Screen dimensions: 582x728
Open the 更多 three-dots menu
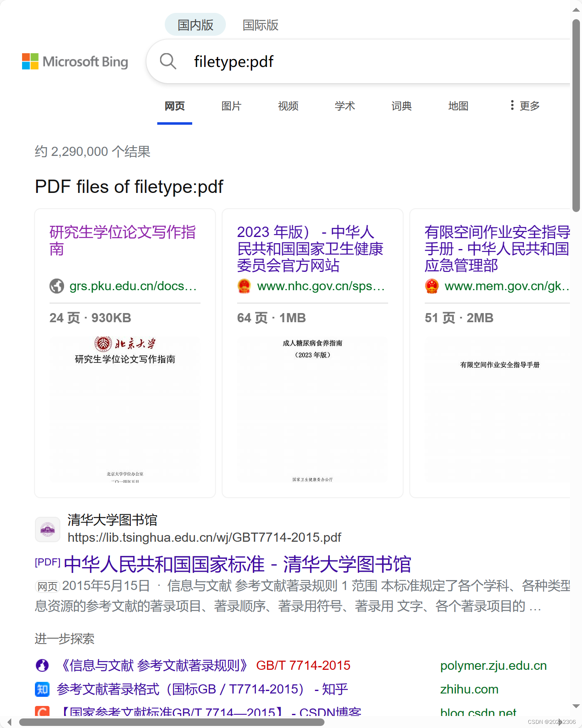525,106
